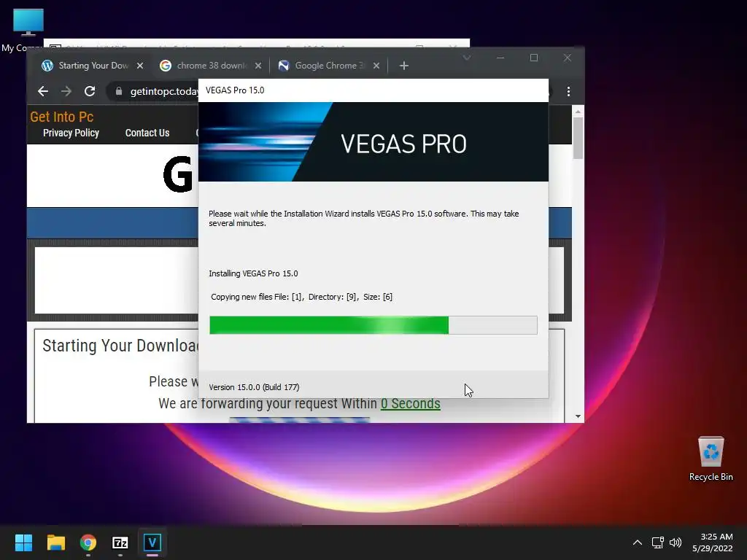Click the installer progress bar
Screen dimensions: 747x560
pos(373,325)
